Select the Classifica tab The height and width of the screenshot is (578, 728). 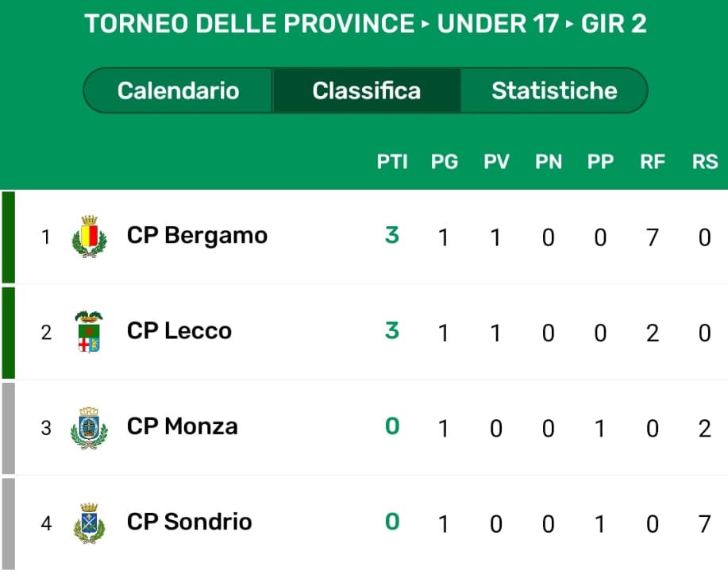tap(366, 91)
